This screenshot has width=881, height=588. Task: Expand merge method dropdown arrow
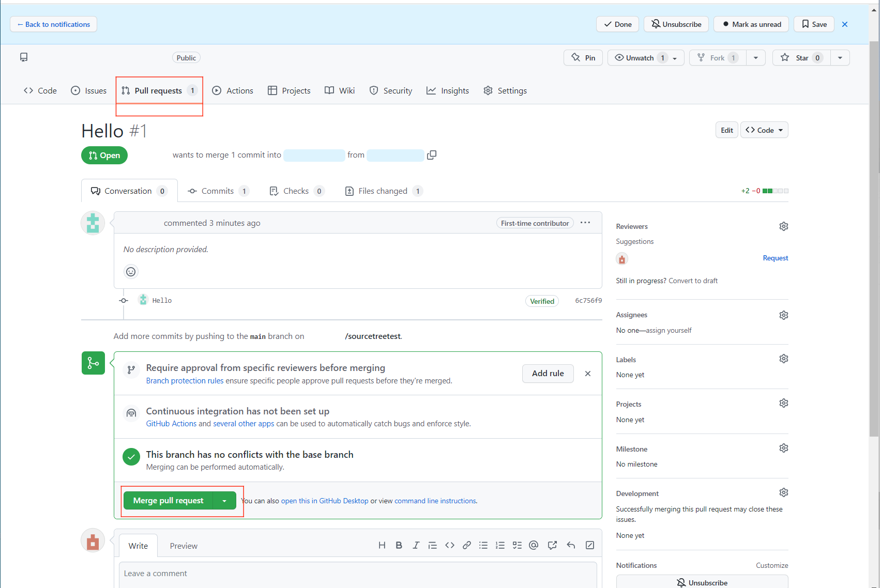coord(224,501)
